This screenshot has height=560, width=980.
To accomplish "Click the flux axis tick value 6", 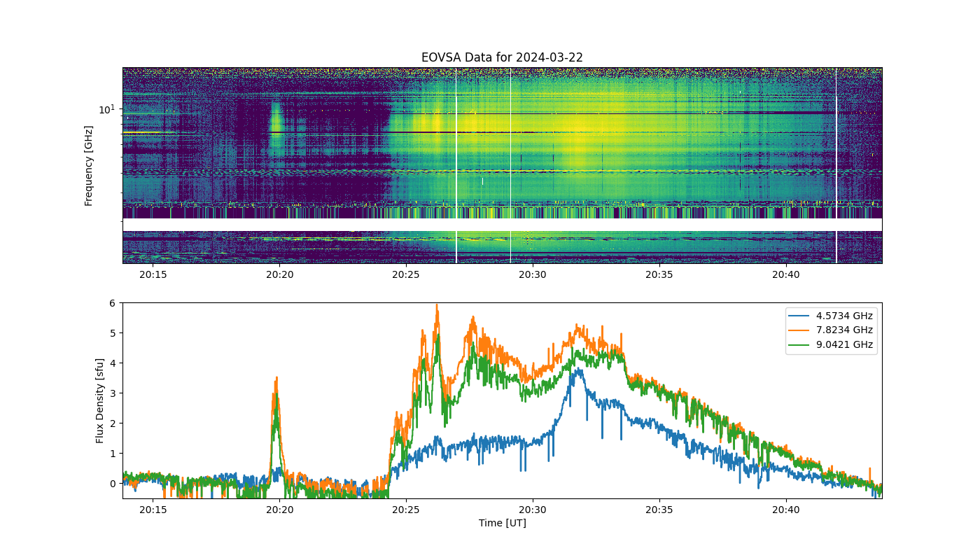I will point(112,303).
